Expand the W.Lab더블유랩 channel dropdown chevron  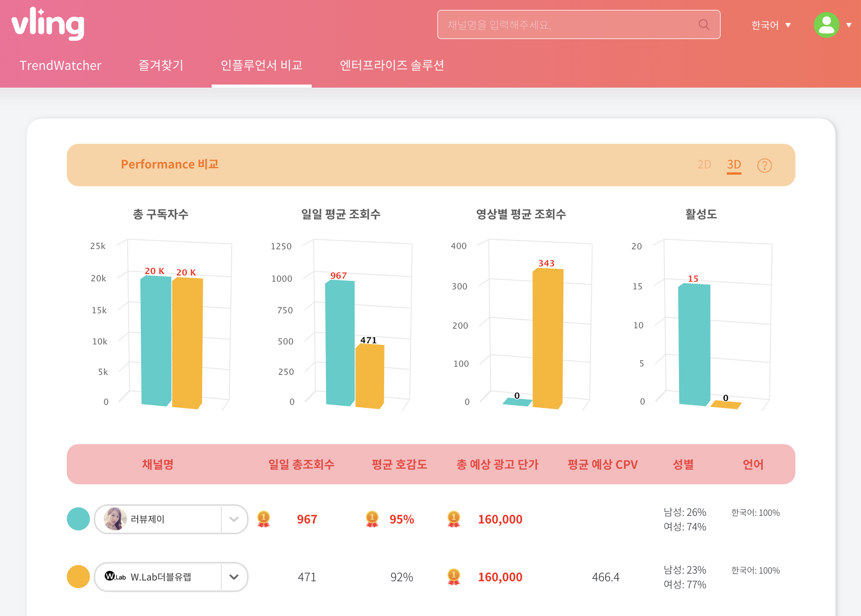pos(234,577)
